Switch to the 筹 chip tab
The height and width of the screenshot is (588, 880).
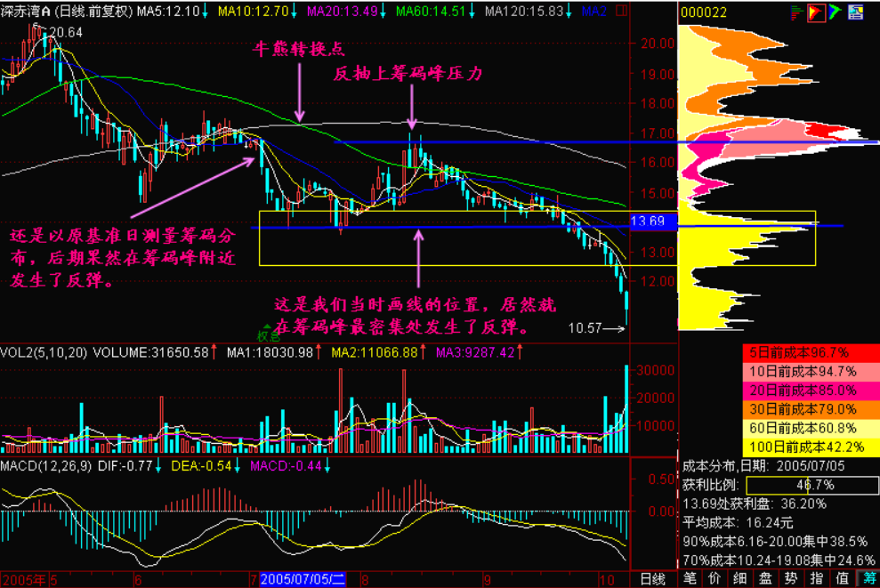[x=868, y=579]
